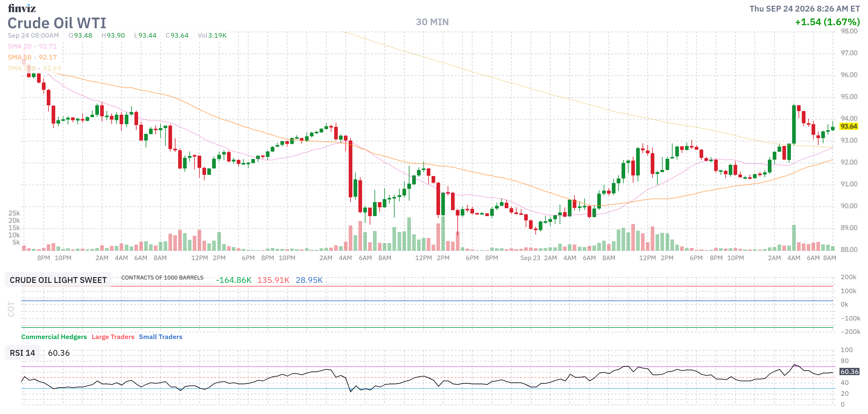The image size is (868, 414).
Task: Click the highlighted 93.64 current price tag
Action: click(849, 126)
